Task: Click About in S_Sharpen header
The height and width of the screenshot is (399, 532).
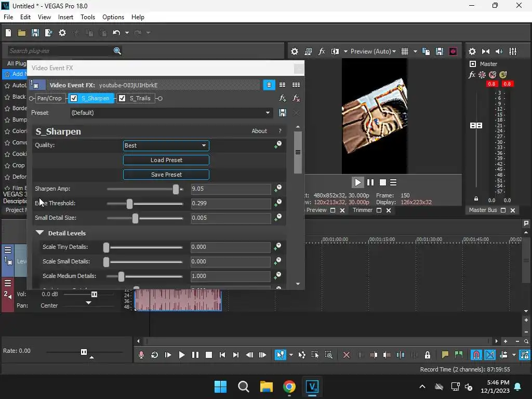Action: [x=259, y=131]
